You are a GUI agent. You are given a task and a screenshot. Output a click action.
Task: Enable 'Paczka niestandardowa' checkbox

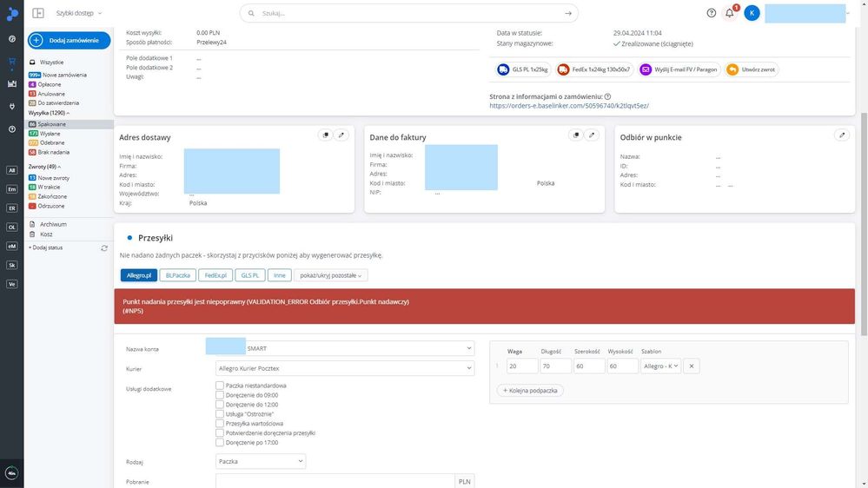click(x=220, y=386)
